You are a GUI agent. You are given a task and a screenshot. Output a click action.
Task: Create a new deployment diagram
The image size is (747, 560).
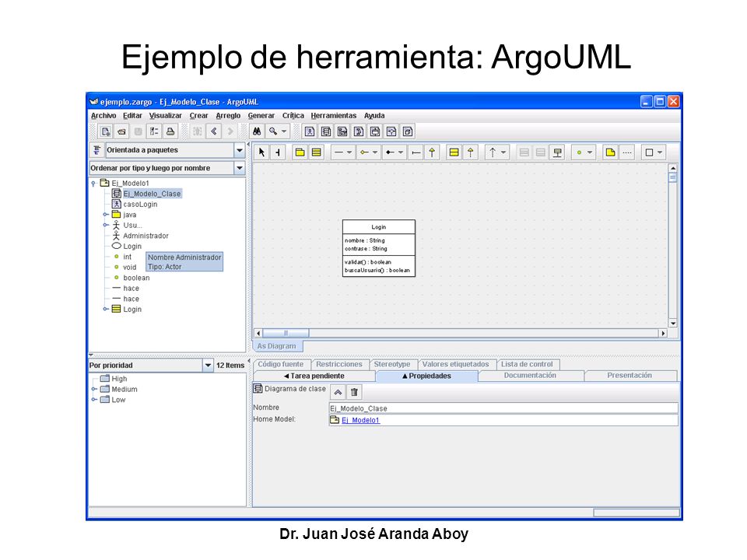pyautogui.click(x=408, y=131)
